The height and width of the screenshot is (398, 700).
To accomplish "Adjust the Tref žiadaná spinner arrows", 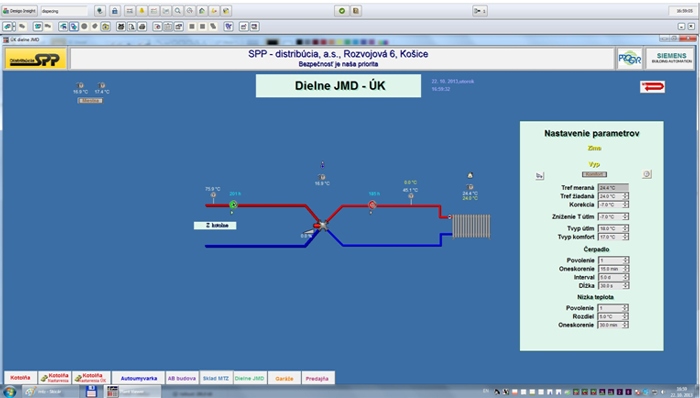I will [x=625, y=196].
